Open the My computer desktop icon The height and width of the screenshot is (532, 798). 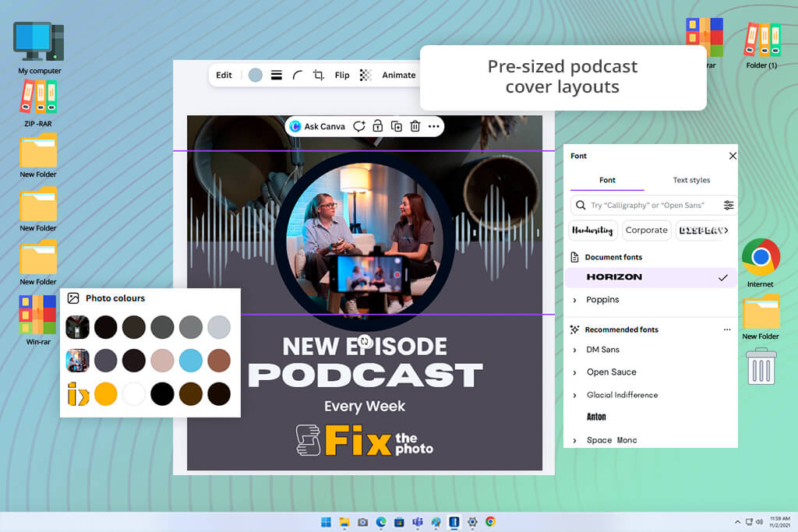click(39, 48)
